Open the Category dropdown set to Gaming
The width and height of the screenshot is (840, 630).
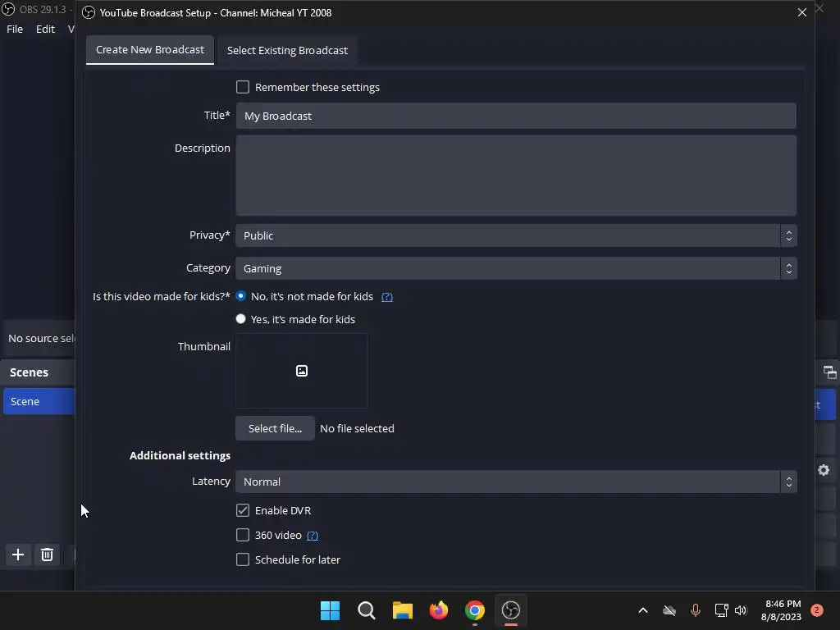pos(516,268)
